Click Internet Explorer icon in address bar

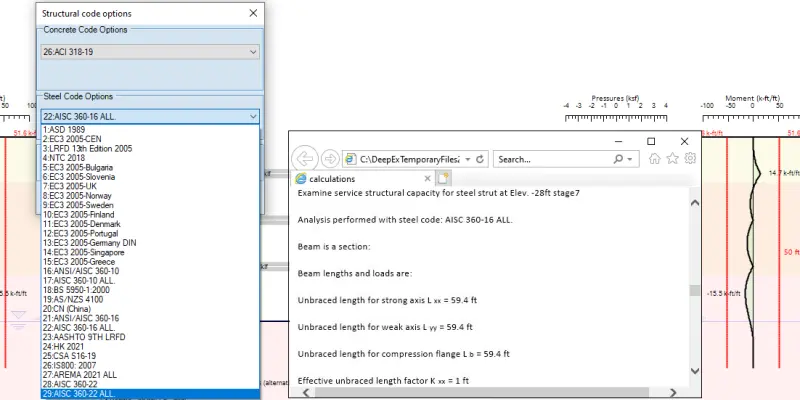click(x=350, y=159)
